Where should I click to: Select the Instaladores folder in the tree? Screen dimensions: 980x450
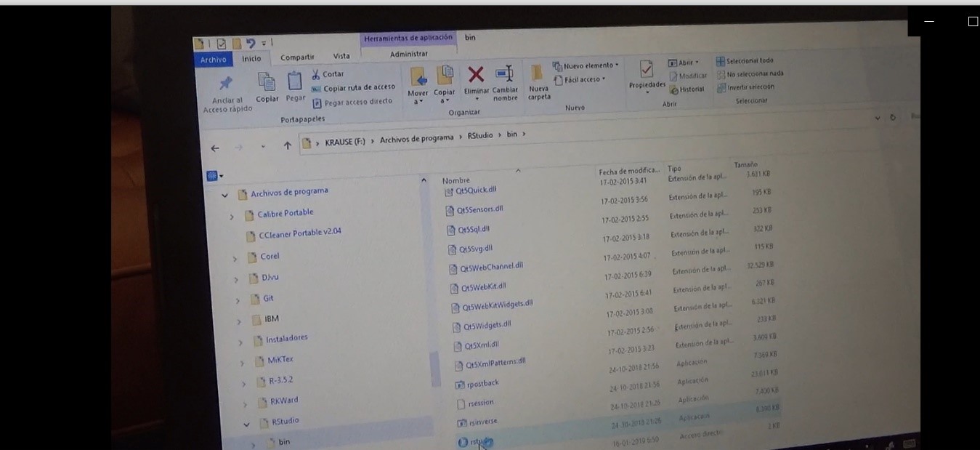click(x=280, y=339)
